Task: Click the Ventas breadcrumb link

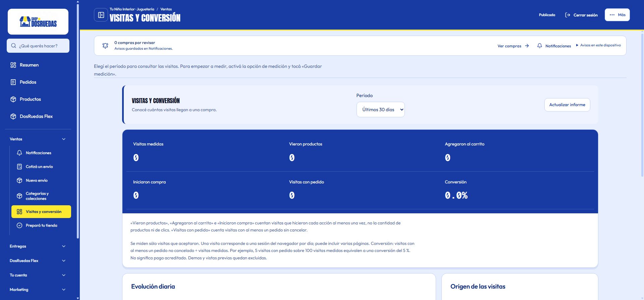Action: 166,9
